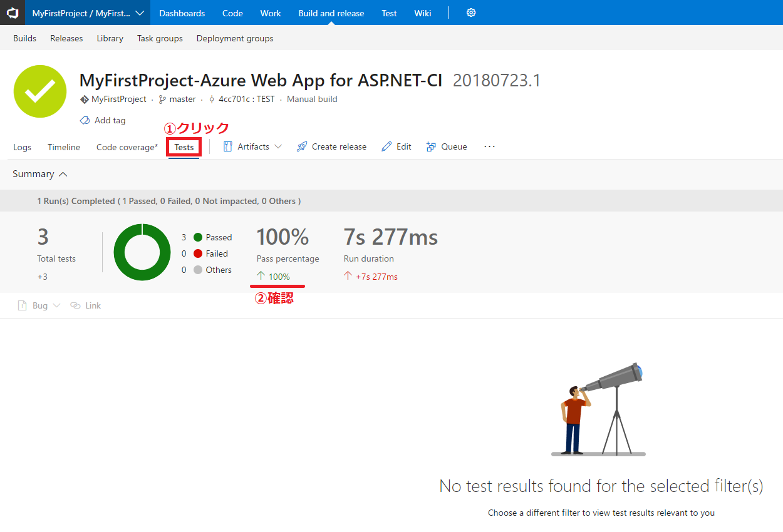
Task: Click the VSTS logo icon
Action: 13,13
